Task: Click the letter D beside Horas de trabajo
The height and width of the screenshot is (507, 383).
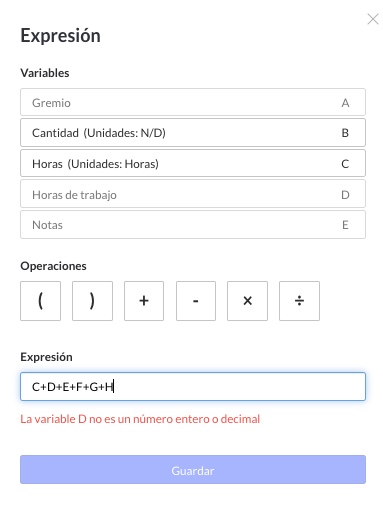Action: tap(345, 195)
